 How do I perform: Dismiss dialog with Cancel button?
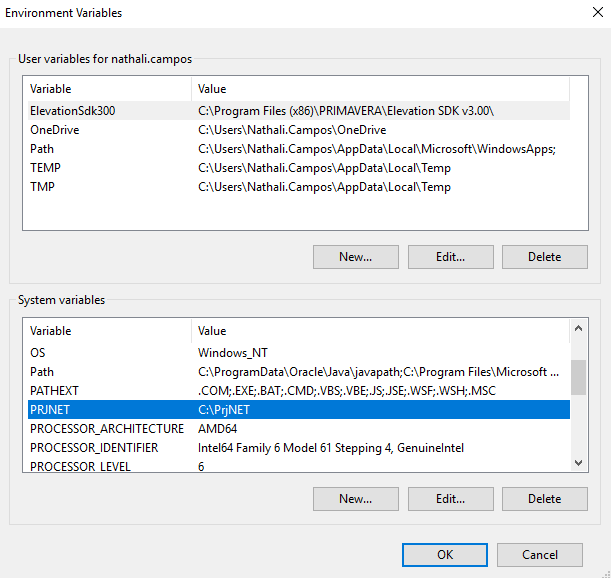coord(540,555)
